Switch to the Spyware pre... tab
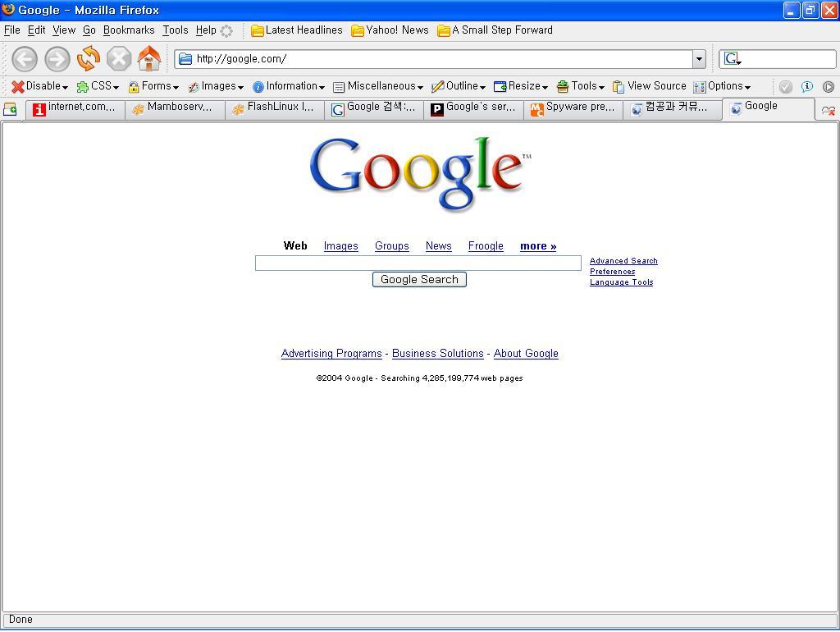840x632 pixels. point(573,110)
